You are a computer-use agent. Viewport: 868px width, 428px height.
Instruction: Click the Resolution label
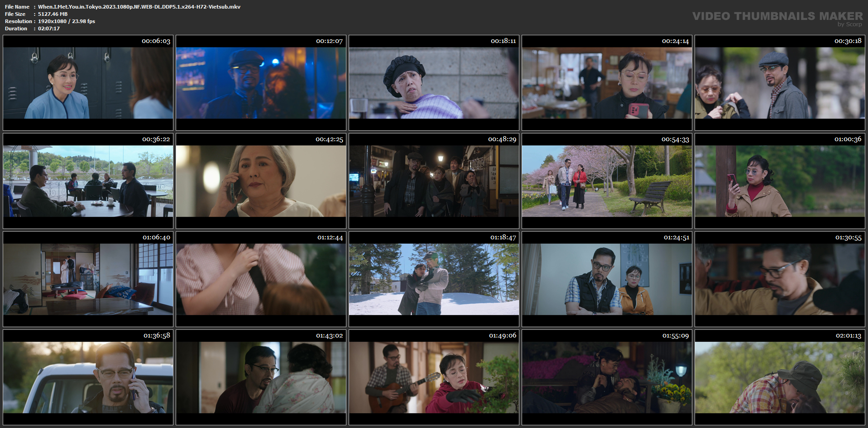coord(19,21)
